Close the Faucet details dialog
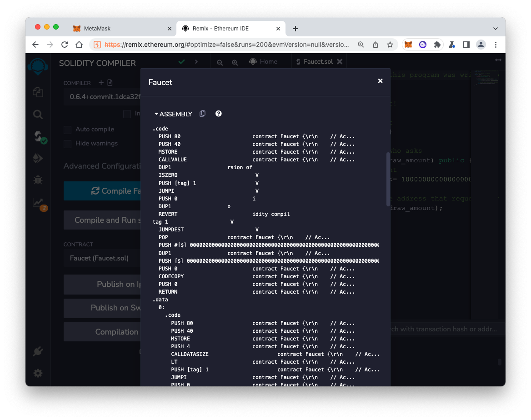This screenshot has height=420, width=531. coord(380,81)
